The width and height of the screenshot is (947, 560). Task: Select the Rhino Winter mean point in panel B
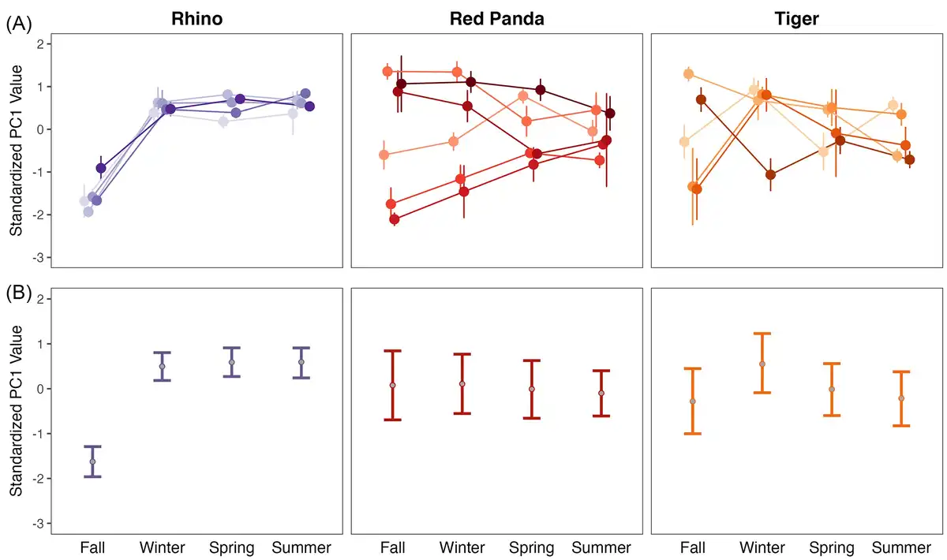coord(162,366)
